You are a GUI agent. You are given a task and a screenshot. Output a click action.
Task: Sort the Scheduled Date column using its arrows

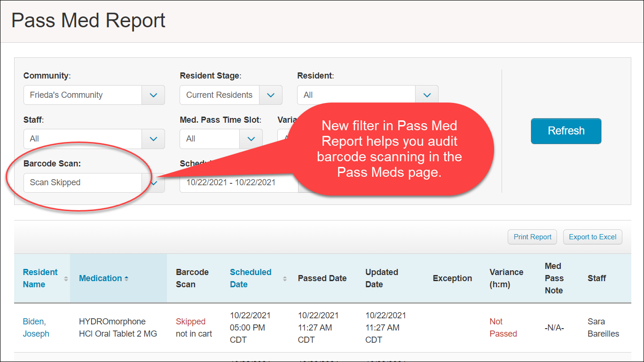tap(284, 278)
